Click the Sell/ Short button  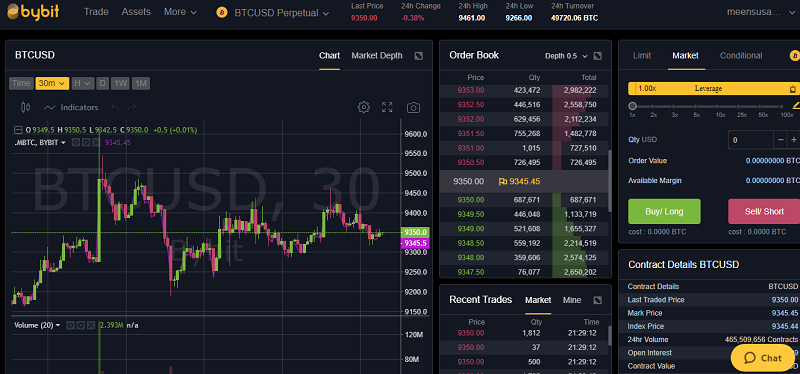(764, 211)
